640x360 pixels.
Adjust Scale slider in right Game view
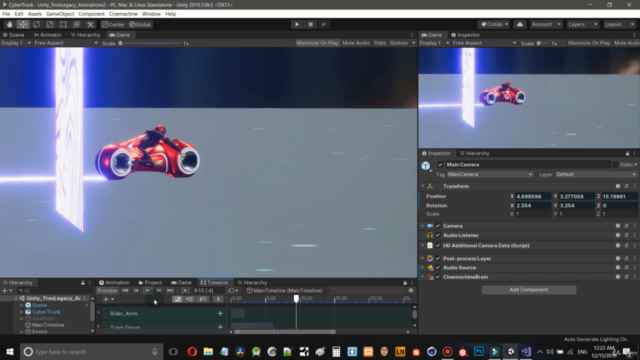(543, 43)
